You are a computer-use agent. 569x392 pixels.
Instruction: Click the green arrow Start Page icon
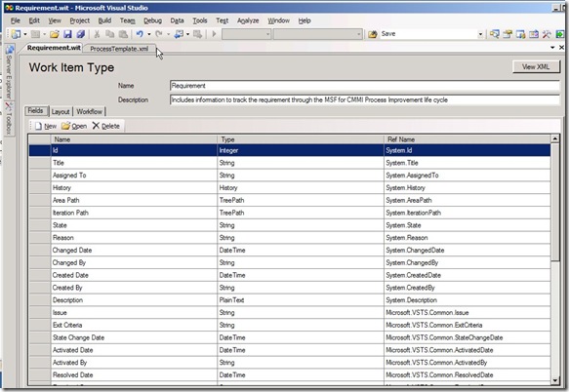point(560,34)
